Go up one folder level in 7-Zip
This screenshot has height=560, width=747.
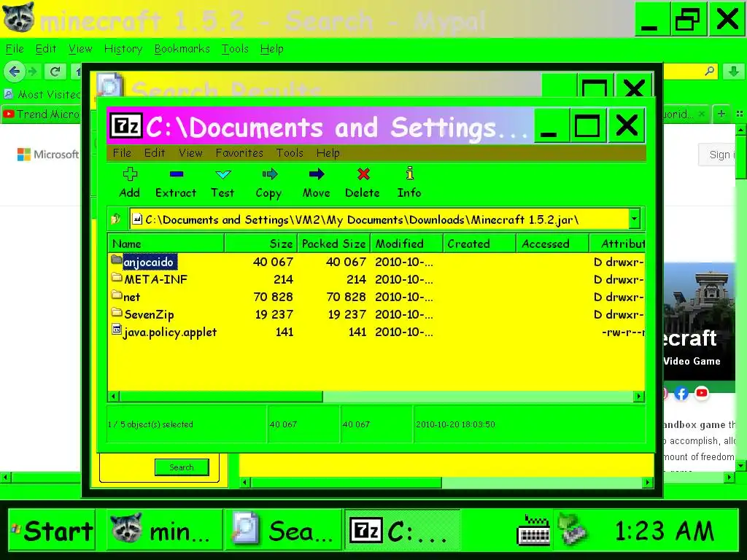point(116,219)
